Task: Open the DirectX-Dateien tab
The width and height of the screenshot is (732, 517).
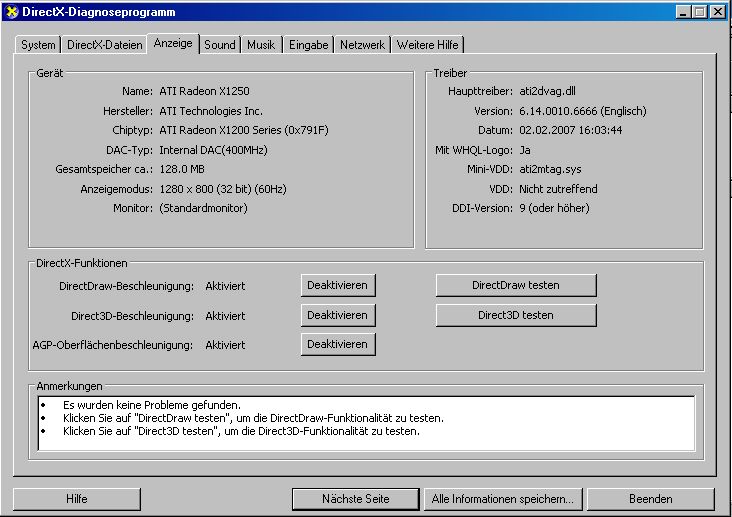Action: tap(105, 45)
